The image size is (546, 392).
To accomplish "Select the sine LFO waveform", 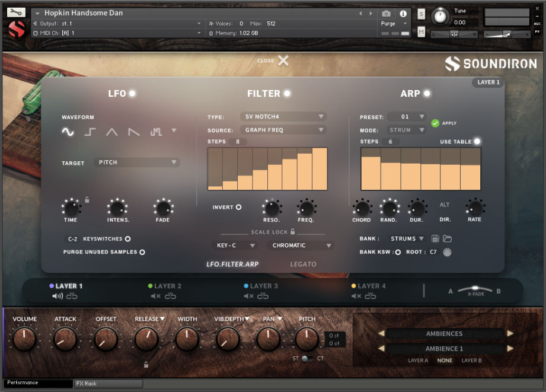I will (x=67, y=132).
